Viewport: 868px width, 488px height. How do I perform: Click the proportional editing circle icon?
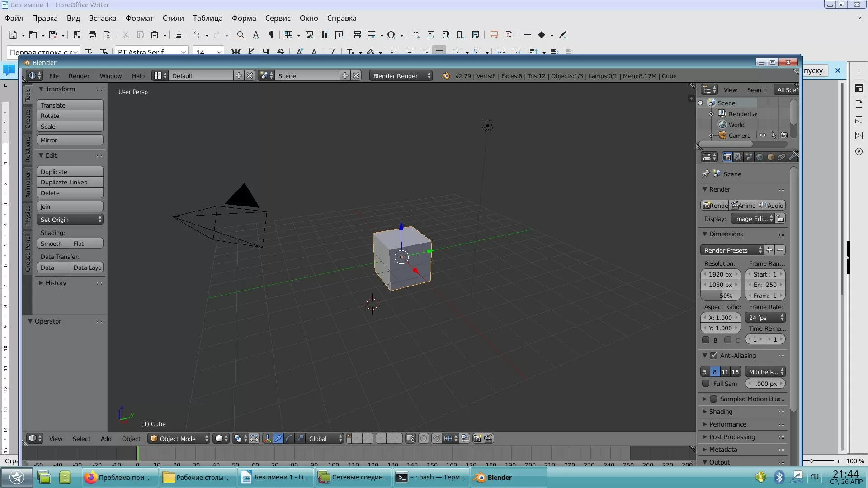click(424, 439)
